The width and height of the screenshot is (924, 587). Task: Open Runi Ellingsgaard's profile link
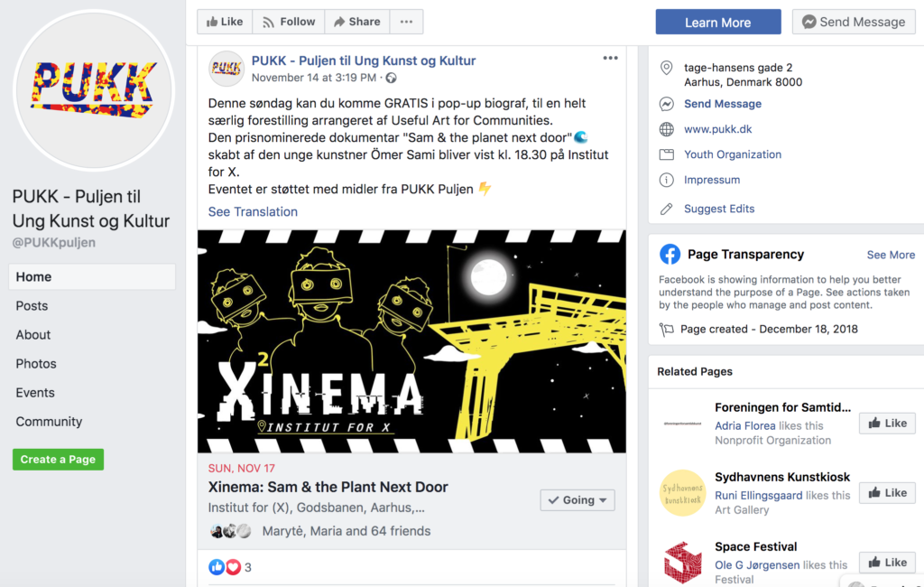tap(758, 496)
